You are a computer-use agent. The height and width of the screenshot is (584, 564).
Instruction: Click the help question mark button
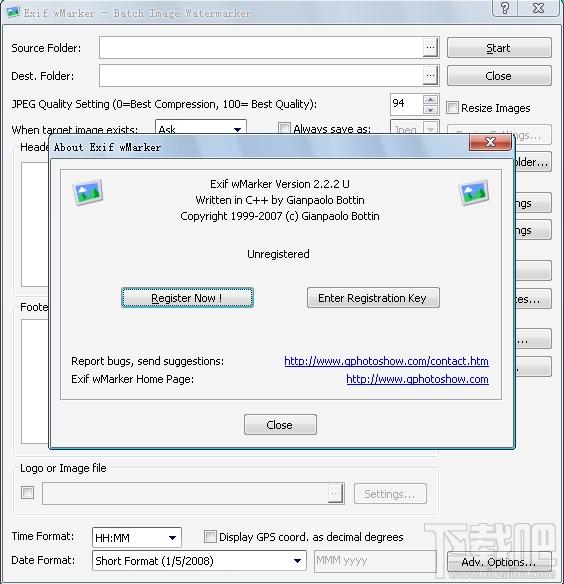click(505, 8)
